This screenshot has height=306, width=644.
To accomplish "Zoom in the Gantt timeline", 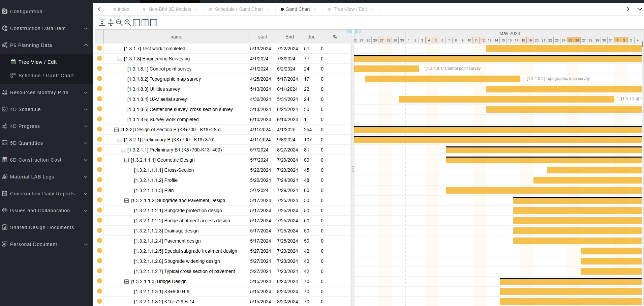I will pos(128,23).
